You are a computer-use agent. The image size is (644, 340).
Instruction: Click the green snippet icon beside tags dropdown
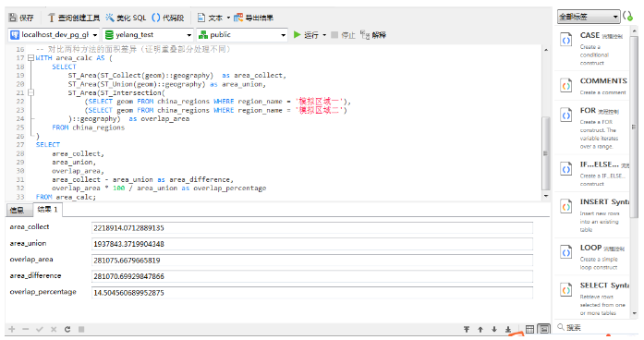click(628, 17)
